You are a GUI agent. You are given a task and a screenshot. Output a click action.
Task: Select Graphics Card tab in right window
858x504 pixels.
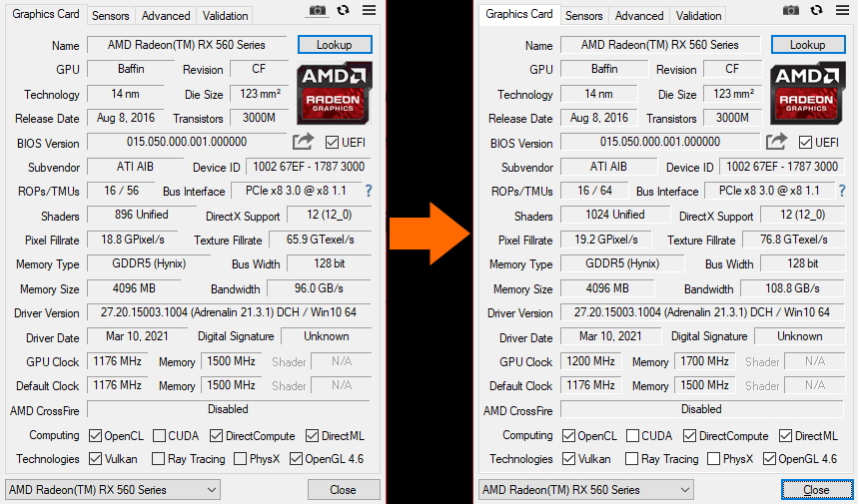click(519, 14)
